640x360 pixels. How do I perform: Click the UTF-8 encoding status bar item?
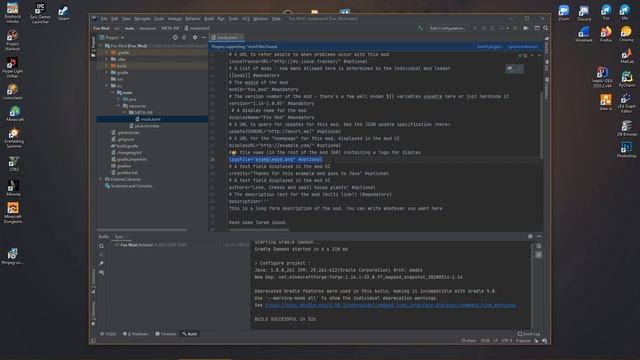coord(507,340)
